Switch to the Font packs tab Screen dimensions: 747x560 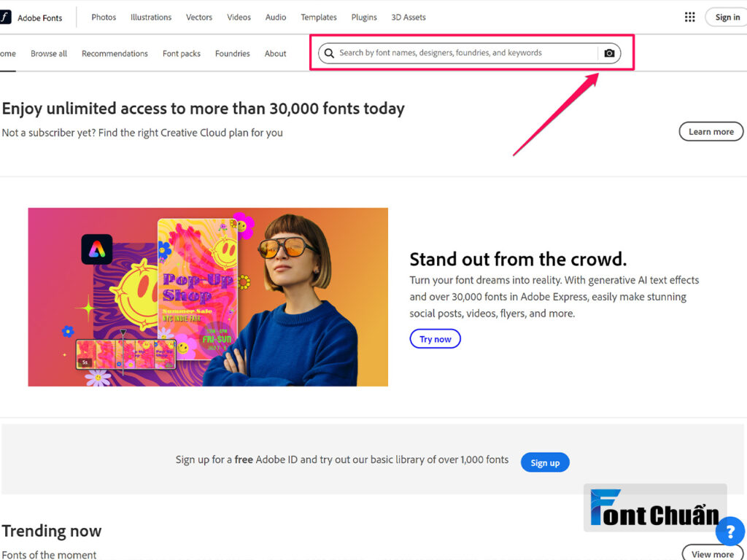[x=182, y=53]
